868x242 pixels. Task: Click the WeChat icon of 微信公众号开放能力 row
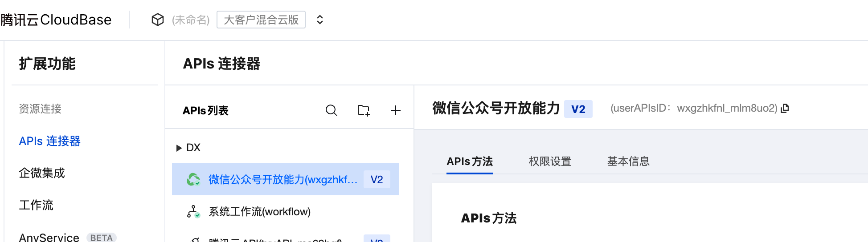click(193, 179)
